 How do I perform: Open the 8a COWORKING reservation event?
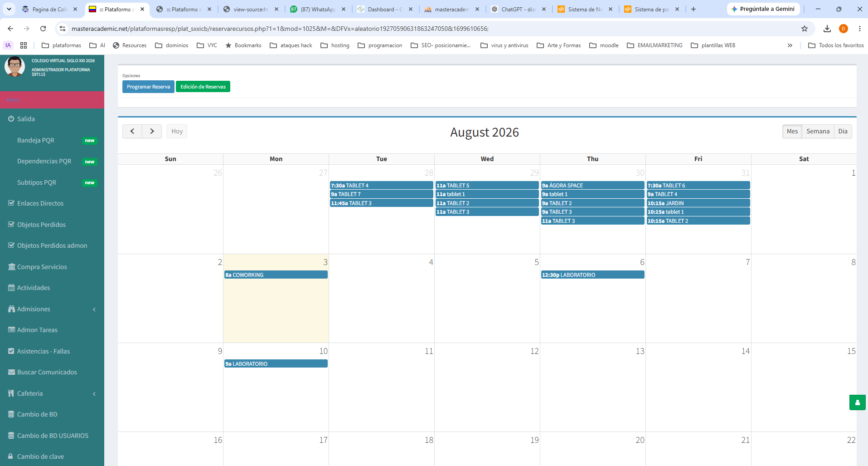pos(276,275)
